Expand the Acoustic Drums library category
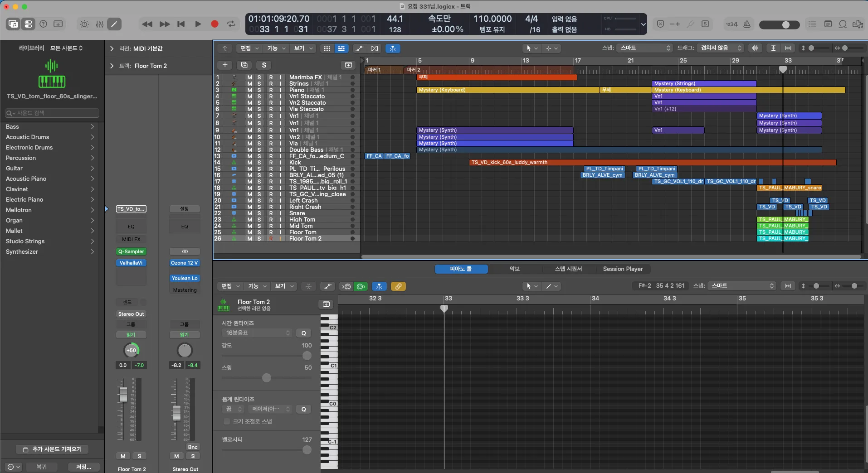The image size is (868, 473). click(x=50, y=137)
